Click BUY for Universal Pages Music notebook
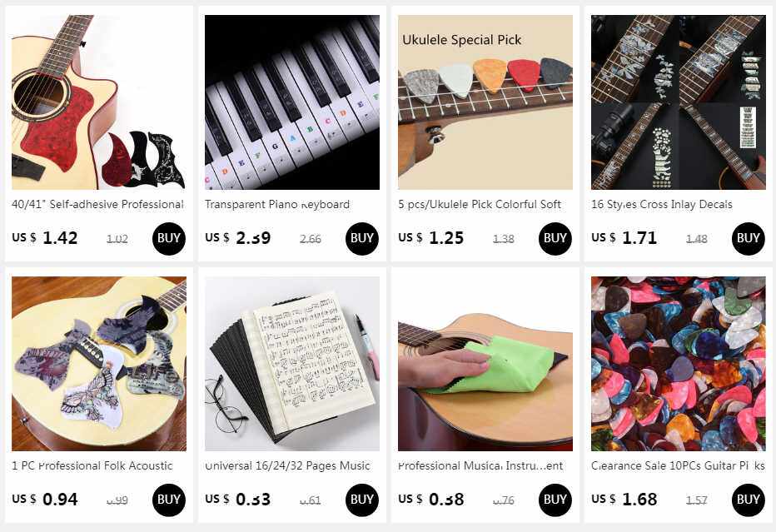The height and width of the screenshot is (532, 776). tap(361, 500)
